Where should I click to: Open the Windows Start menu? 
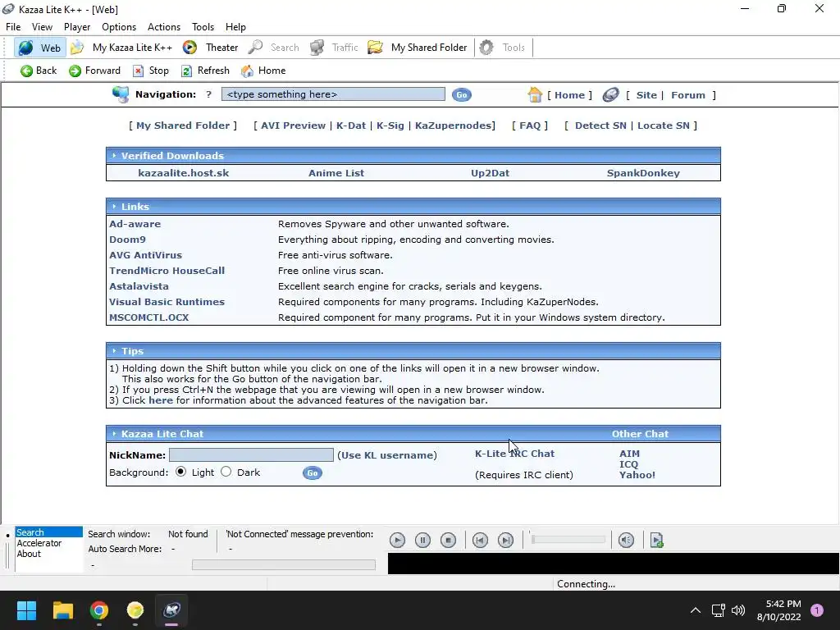26,610
